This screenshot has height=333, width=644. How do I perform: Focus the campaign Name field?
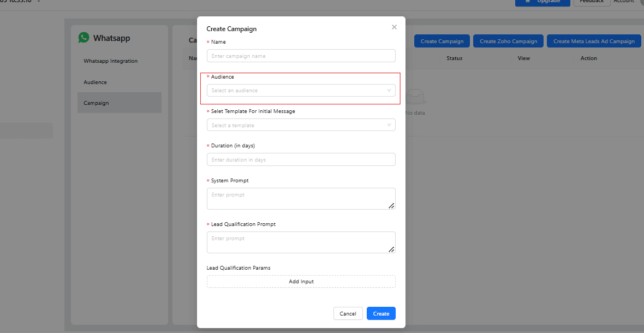tap(301, 56)
